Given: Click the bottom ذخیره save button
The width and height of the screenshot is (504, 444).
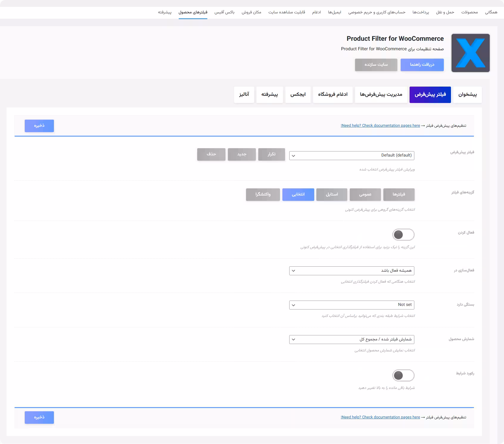Looking at the screenshot, I should (x=39, y=417).
